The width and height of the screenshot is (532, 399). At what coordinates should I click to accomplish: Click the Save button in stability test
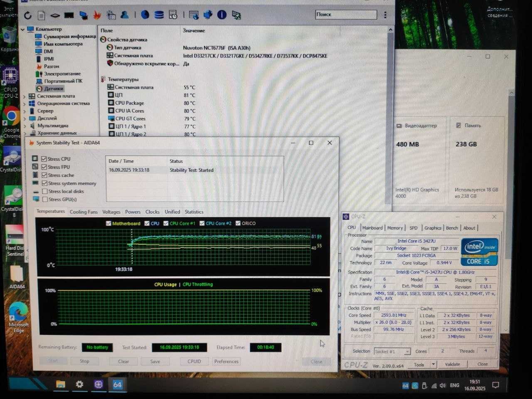coord(155,362)
